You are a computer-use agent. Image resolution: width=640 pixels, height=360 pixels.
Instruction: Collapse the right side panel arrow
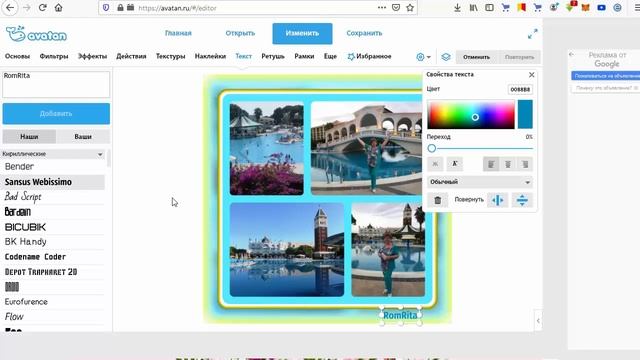click(538, 321)
